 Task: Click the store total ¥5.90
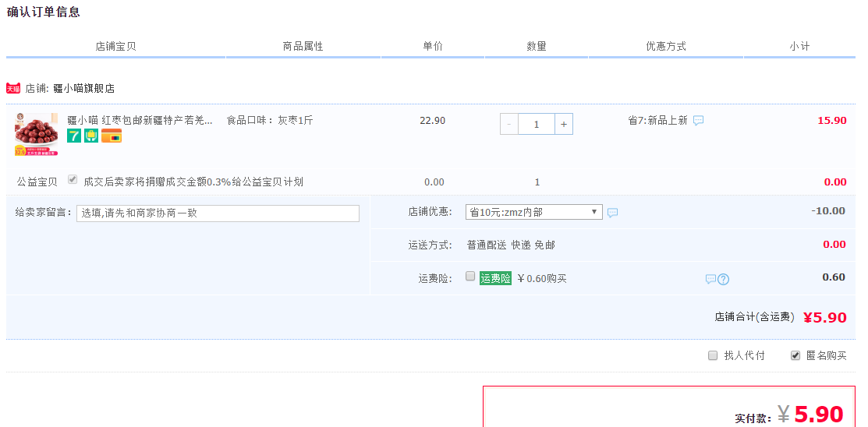click(x=825, y=317)
